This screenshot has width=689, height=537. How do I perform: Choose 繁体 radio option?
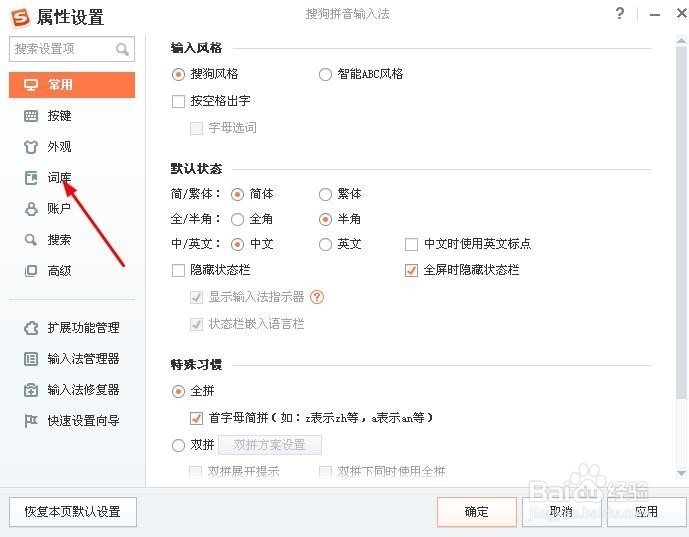click(x=325, y=194)
